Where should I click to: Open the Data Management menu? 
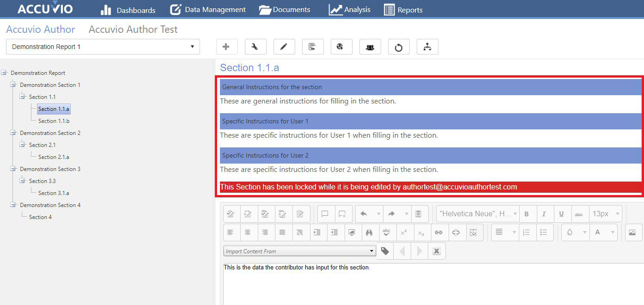(208, 10)
